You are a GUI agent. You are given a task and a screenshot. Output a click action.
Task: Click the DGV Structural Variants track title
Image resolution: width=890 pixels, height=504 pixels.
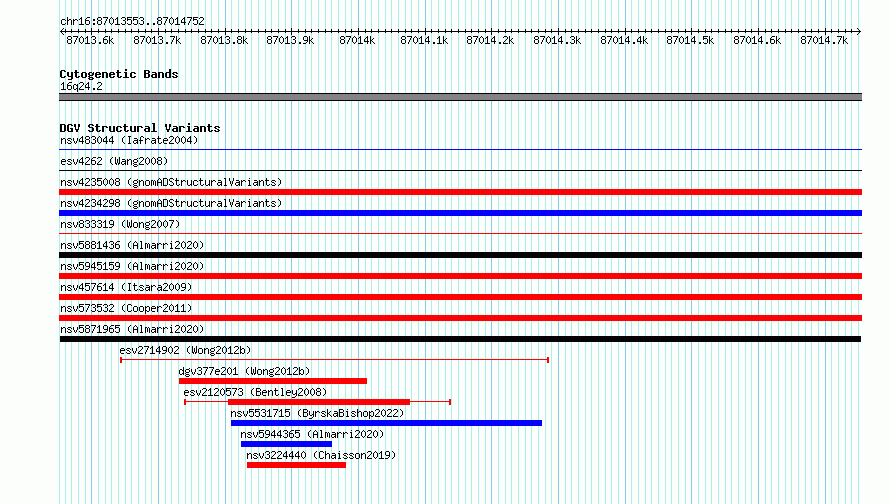click(140, 128)
